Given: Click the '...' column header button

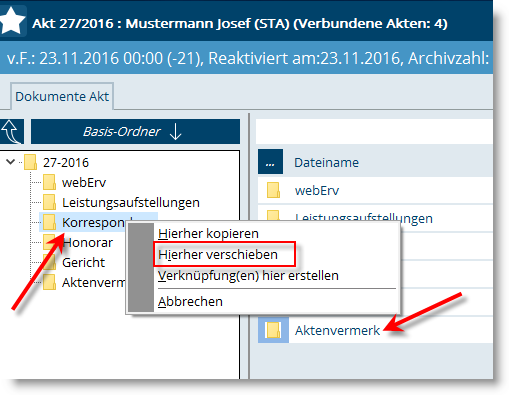Looking at the screenshot, I should tap(270, 162).
